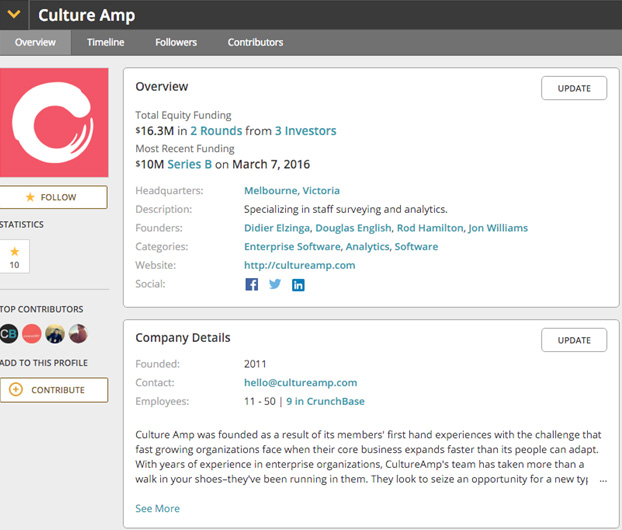Screen dimensions: 622x530
Task: Open founder Rod Hamilton's profile
Action: pyautogui.click(x=430, y=228)
